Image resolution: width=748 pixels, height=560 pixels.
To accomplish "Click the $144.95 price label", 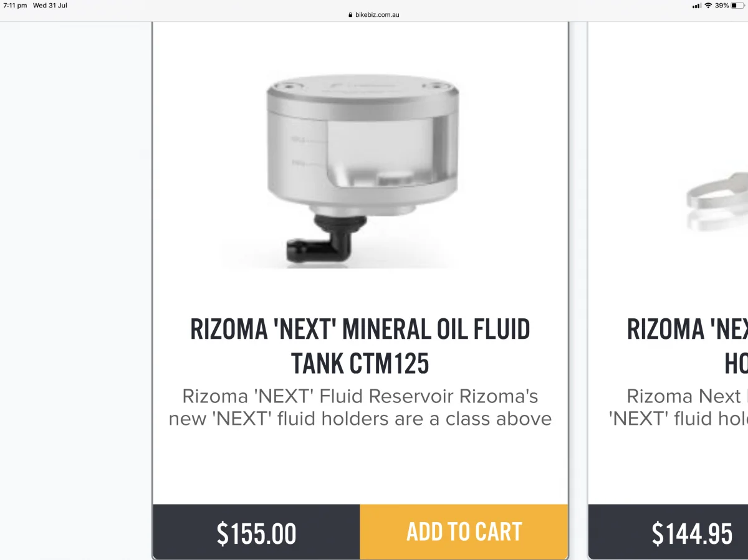I will [x=692, y=533].
